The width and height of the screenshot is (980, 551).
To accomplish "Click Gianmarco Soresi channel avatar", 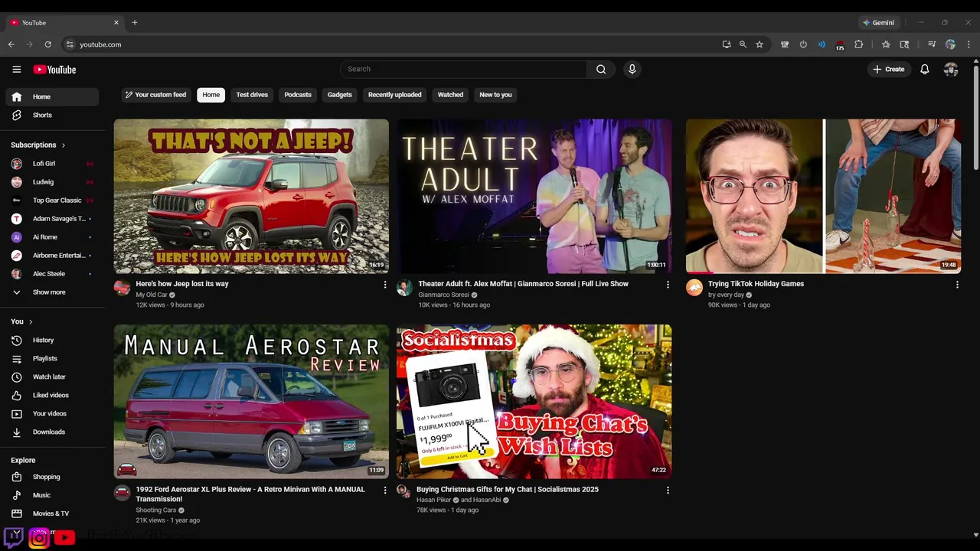I will pyautogui.click(x=404, y=288).
